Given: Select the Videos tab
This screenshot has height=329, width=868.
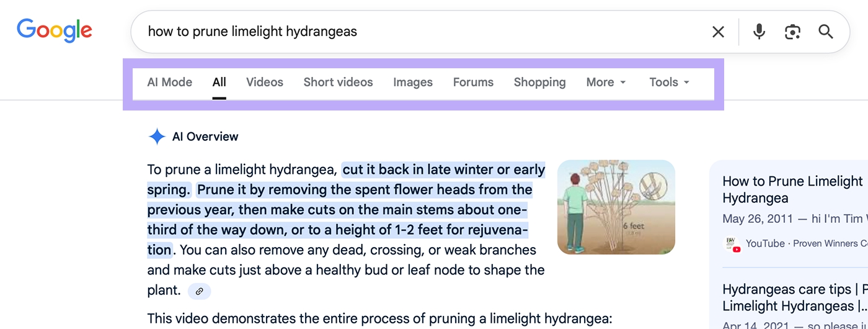Looking at the screenshot, I should click(265, 82).
